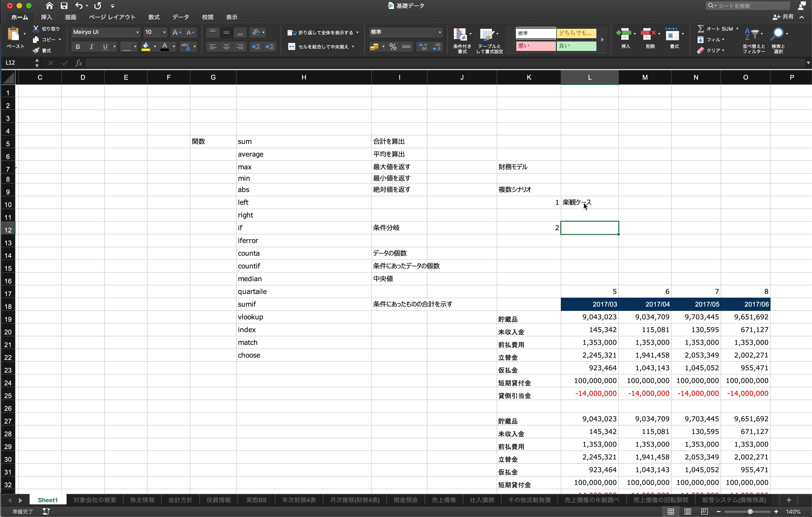Toggle Italic formatting
The image size is (812, 517).
91,47
